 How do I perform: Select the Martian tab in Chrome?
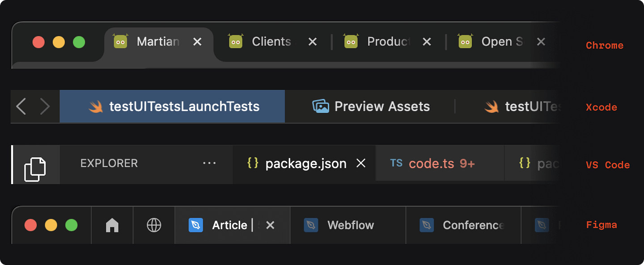tap(159, 43)
